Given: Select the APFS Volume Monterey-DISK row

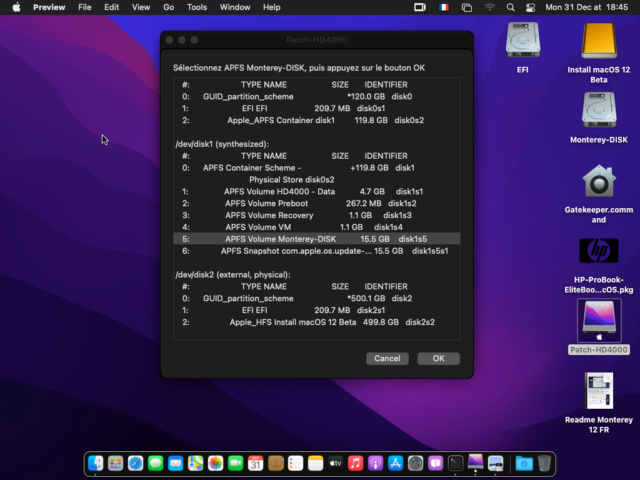Looking at the screenshot, I should [317, 239].
